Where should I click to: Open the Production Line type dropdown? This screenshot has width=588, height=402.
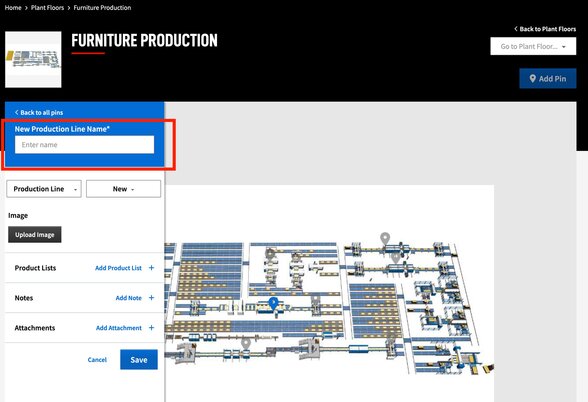(x=44, y=189)
